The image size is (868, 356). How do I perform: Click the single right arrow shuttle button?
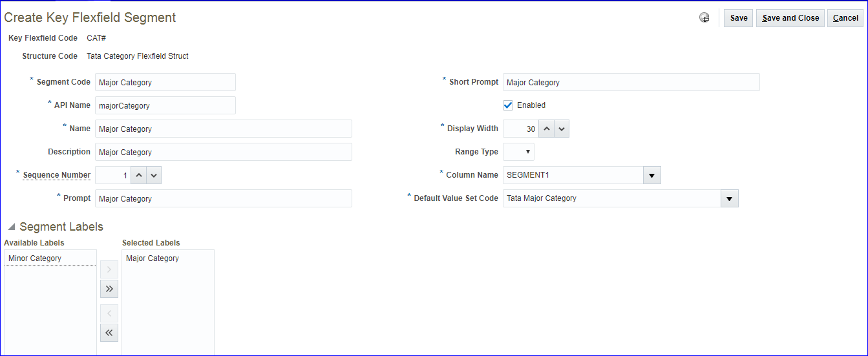click(x=109, y=269)
